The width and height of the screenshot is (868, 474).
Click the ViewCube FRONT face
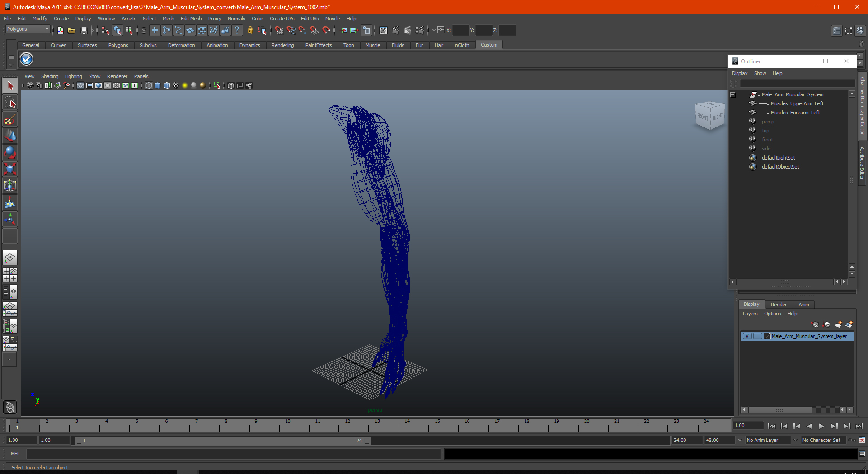point(703,117)
